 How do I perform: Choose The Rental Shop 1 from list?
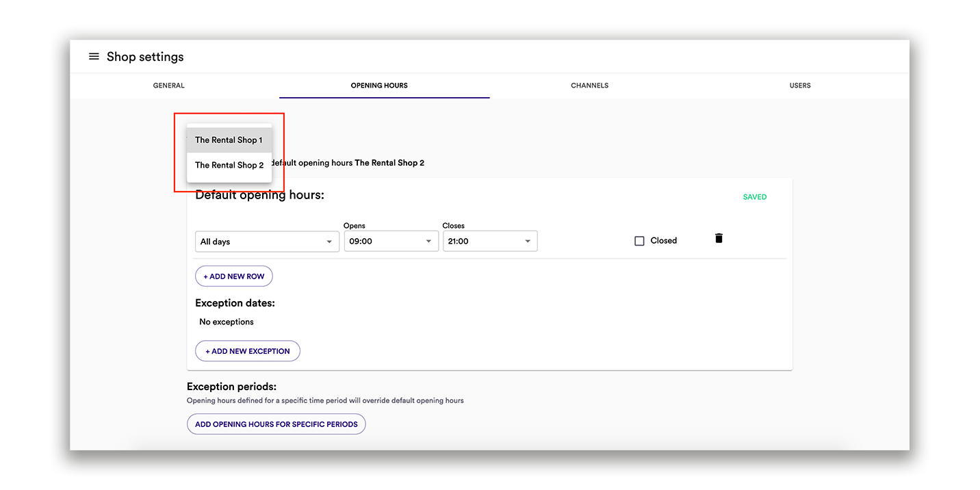coord(229,140)
